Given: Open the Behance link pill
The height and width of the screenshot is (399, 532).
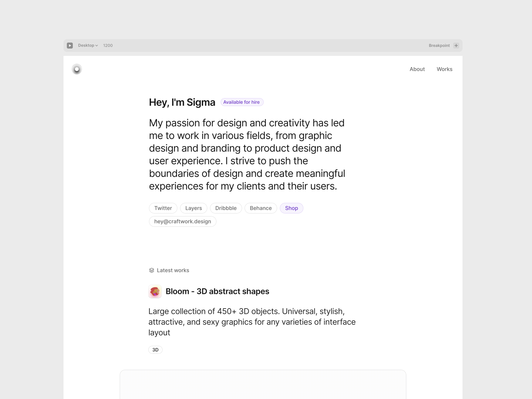Looking at the screenshot, I should point(261,208).
